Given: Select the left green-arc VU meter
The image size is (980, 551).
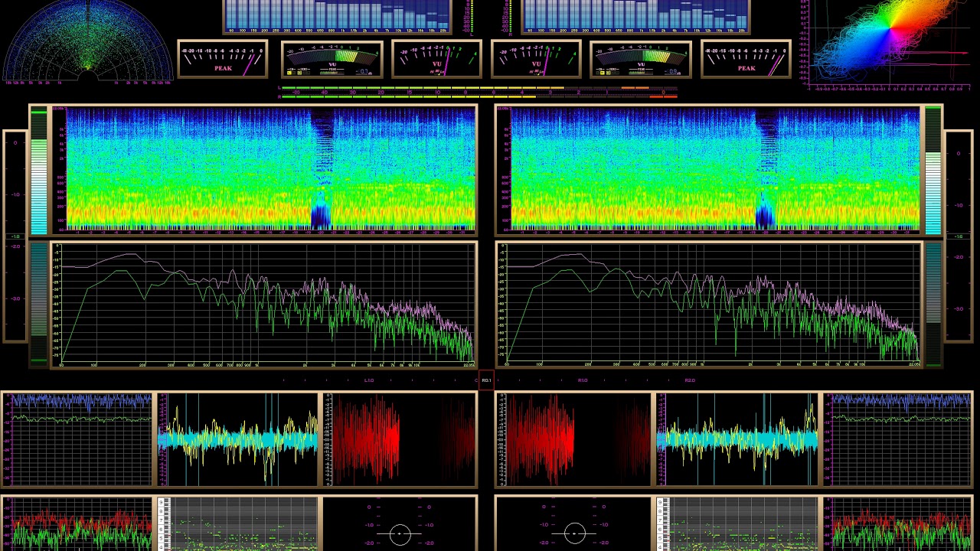Looking at the screenshot, I should pos(332,60).
